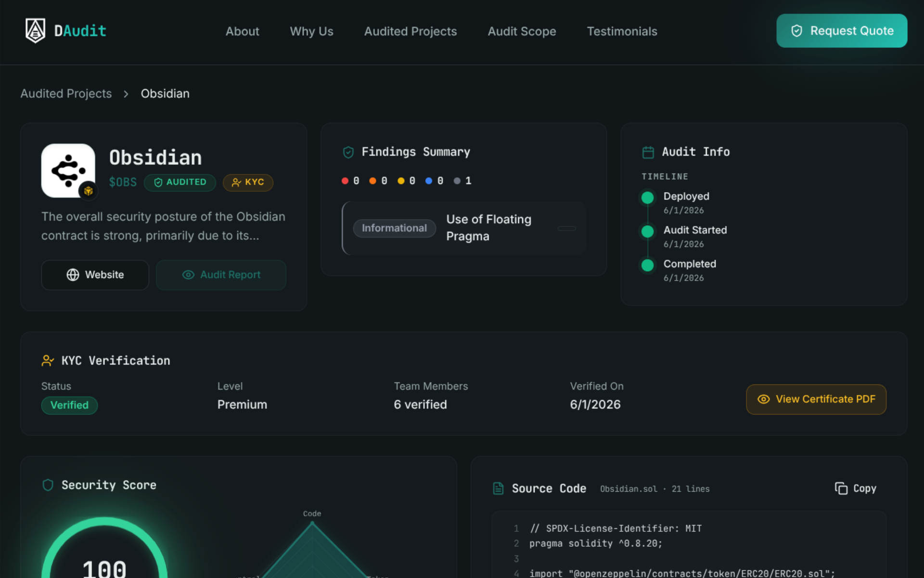This screenshot has height=578, width=924.
Task: Click the KYC badge next to AUDITED
Action: (248, 183)
